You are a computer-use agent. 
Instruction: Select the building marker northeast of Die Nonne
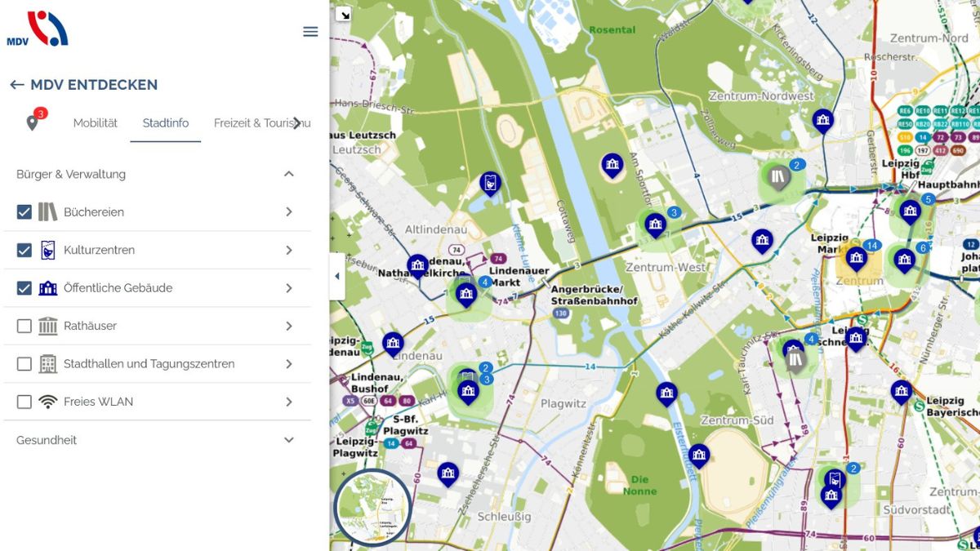699,455
